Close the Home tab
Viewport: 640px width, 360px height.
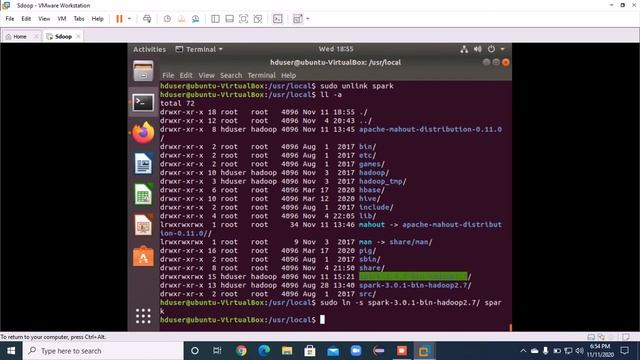[36, 36]
